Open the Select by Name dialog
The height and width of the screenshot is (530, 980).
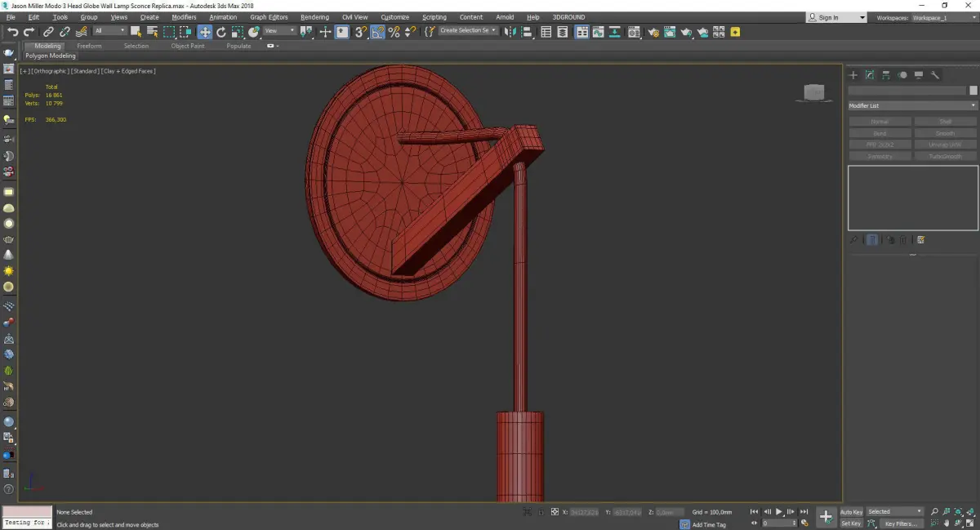coord(152,32)
